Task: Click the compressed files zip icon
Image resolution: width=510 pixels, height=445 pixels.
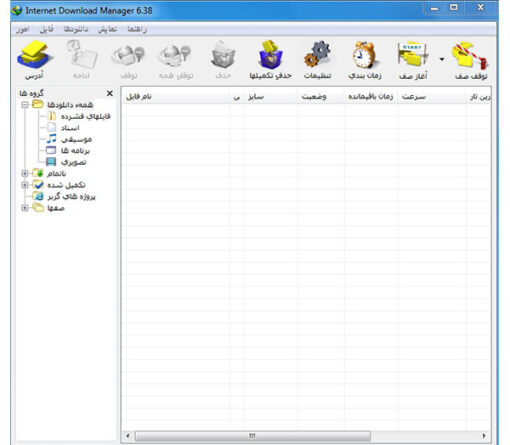Action: [52, 116]
